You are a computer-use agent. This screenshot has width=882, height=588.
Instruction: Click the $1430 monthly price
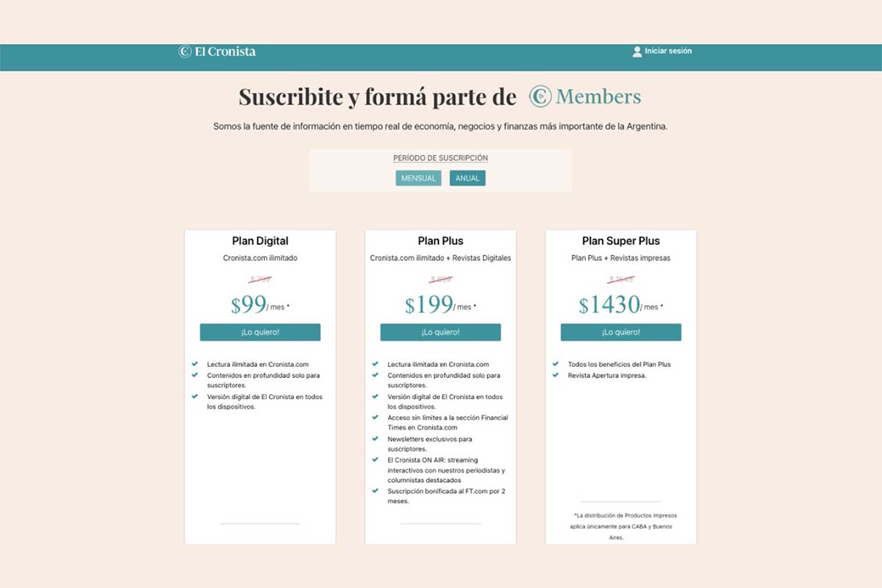(x=609, y=305)
